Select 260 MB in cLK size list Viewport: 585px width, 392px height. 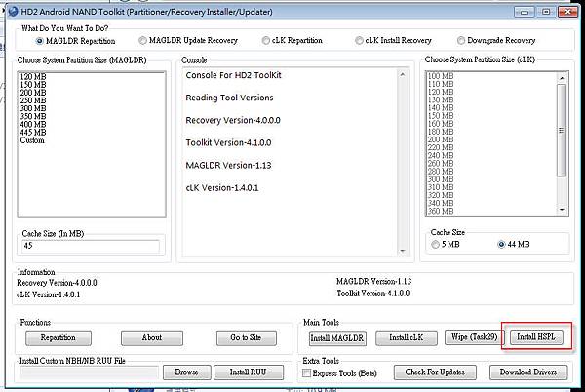441,164
